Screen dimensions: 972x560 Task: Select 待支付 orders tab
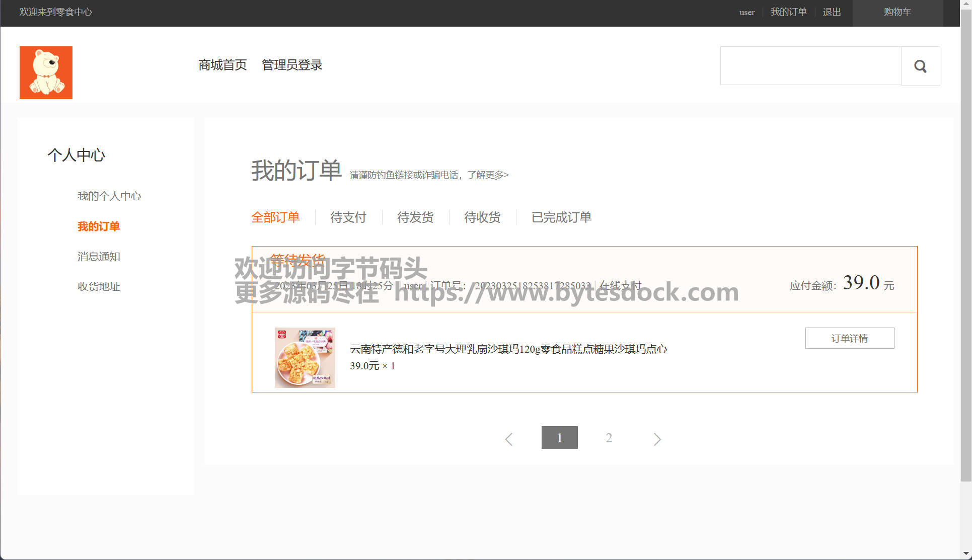point(348,217)
